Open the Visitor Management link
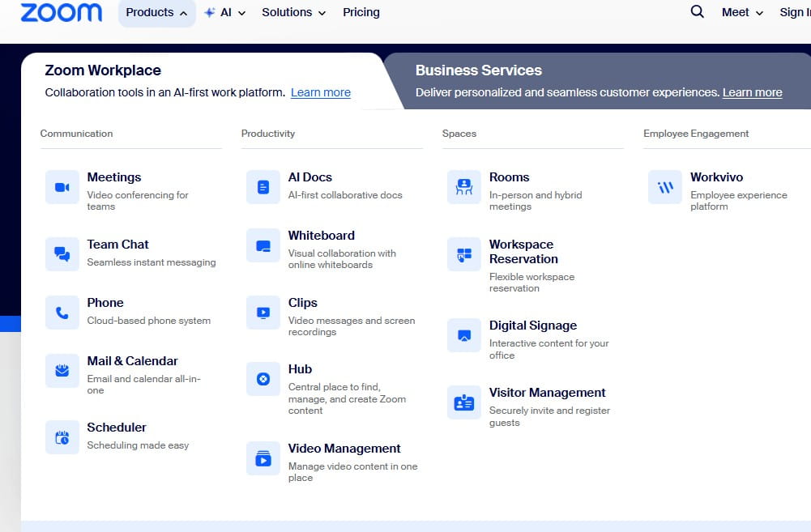This screenshot has width=811, height=532. [547, 393]
